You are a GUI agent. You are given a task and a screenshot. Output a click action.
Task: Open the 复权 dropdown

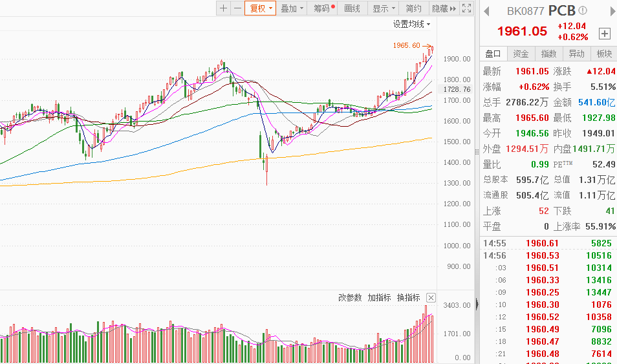point(261,8)
